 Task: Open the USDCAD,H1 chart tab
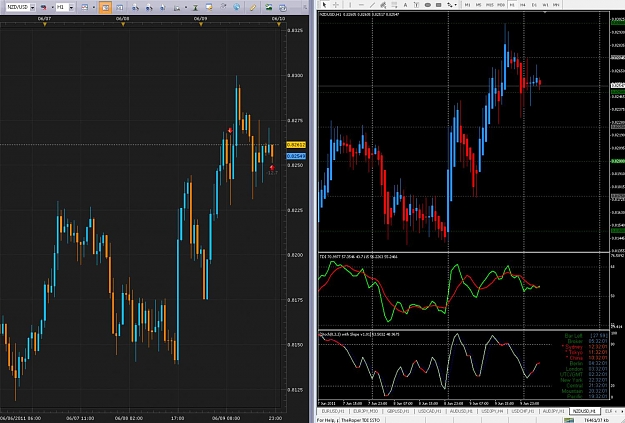coord(430,411)
